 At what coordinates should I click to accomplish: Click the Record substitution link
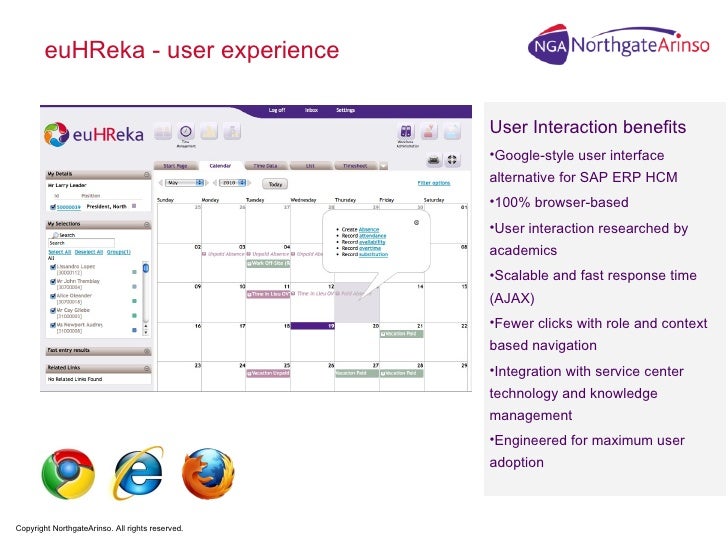[373, 254]
